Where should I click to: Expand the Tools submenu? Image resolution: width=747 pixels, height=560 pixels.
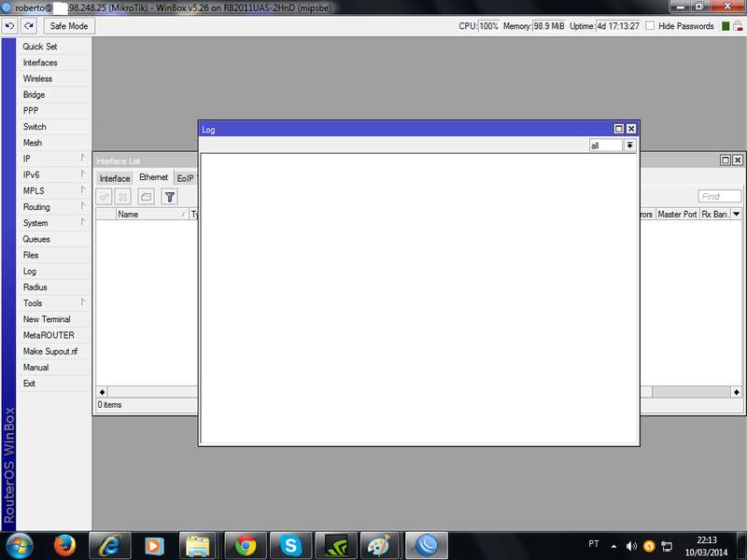[x=53, y=302]
